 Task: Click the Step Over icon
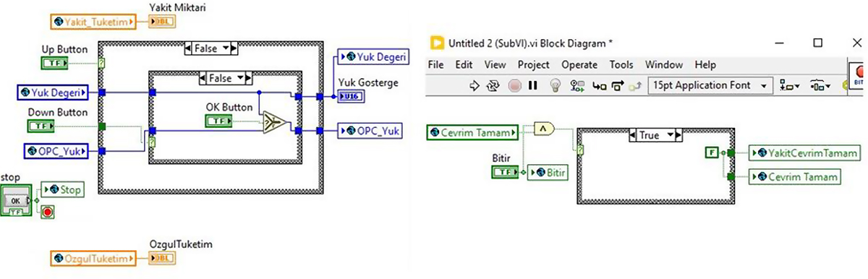pyautogui.click(x=617, y=85)
